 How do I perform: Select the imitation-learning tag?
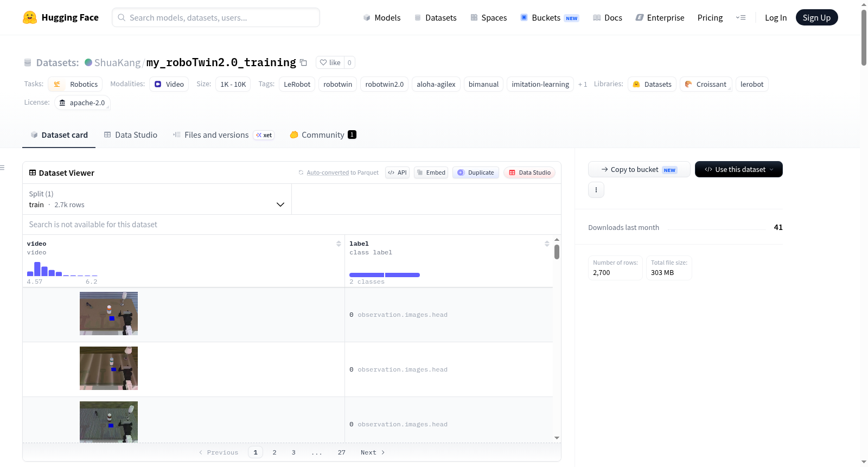(540, 84)
